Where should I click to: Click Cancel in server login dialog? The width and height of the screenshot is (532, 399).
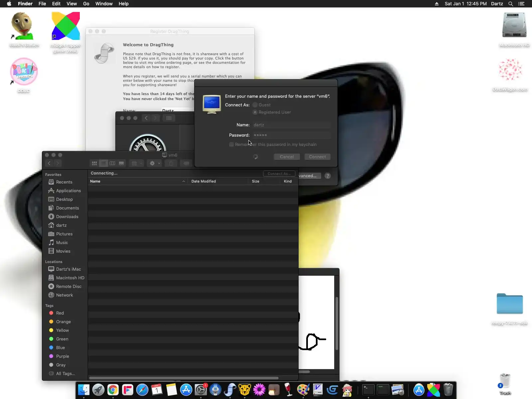(287, 157)
